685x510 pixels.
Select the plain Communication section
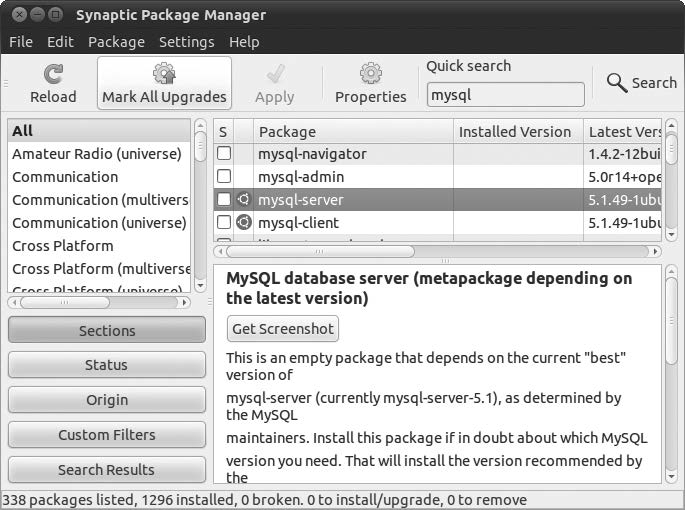[x=99, y=177]
